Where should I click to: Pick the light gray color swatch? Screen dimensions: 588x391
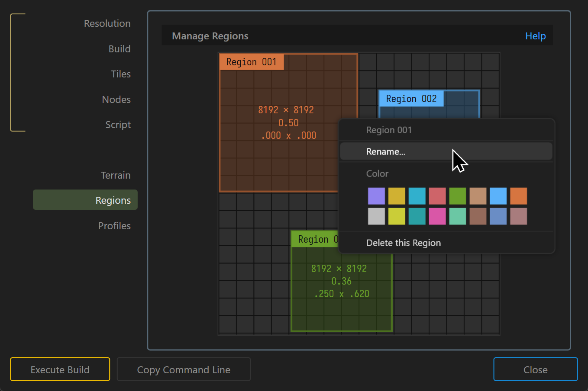(376, 216)
